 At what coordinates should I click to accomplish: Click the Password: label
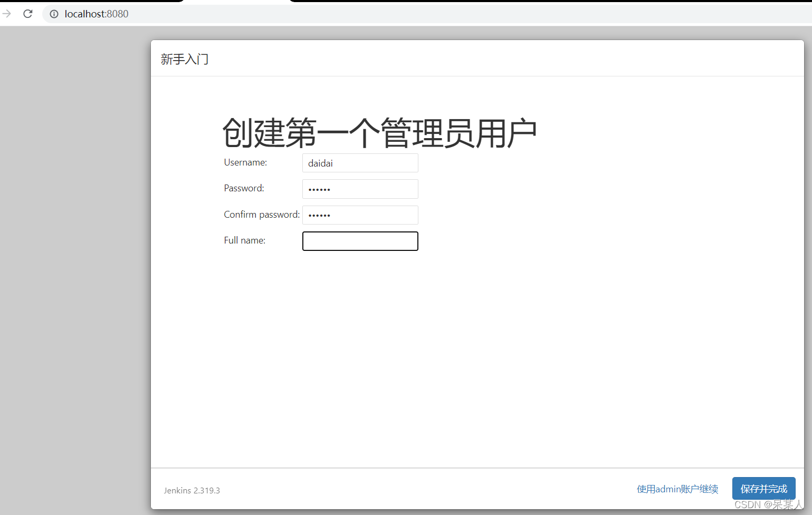(x=244, y=188)
